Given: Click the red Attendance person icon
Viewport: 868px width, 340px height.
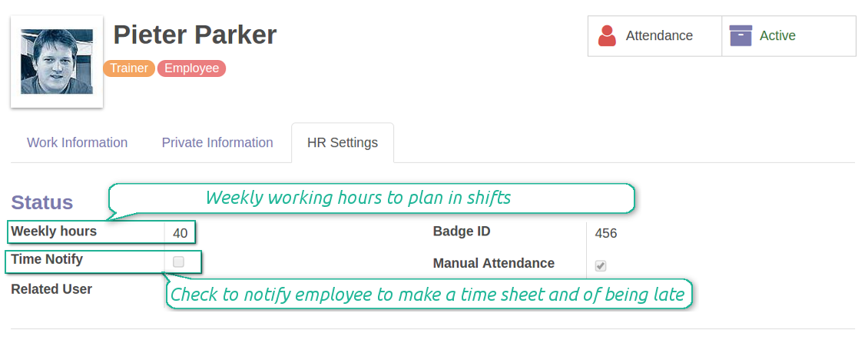Looking at the screenshot, I should click(x=607, y=36).
